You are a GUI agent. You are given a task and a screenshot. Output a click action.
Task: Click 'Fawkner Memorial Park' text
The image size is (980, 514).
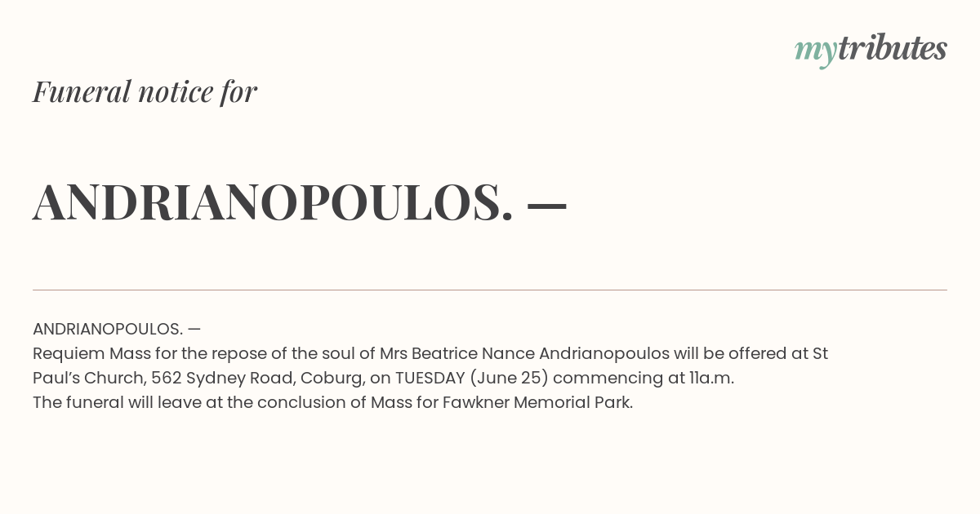(x=537, y=402)
